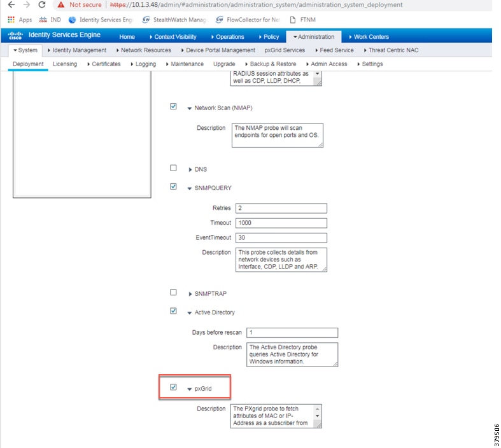Screen dimensions: 501x448
Task: Collapse the pxGrid section
Action: [x=190, y=389]
